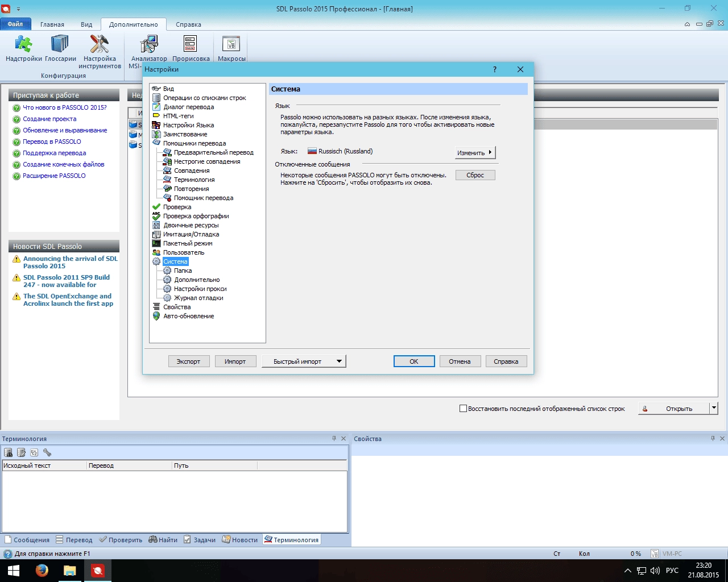Confirm settings with OK button
Viewport: 728px width, 582px height.
coord(414,361)
